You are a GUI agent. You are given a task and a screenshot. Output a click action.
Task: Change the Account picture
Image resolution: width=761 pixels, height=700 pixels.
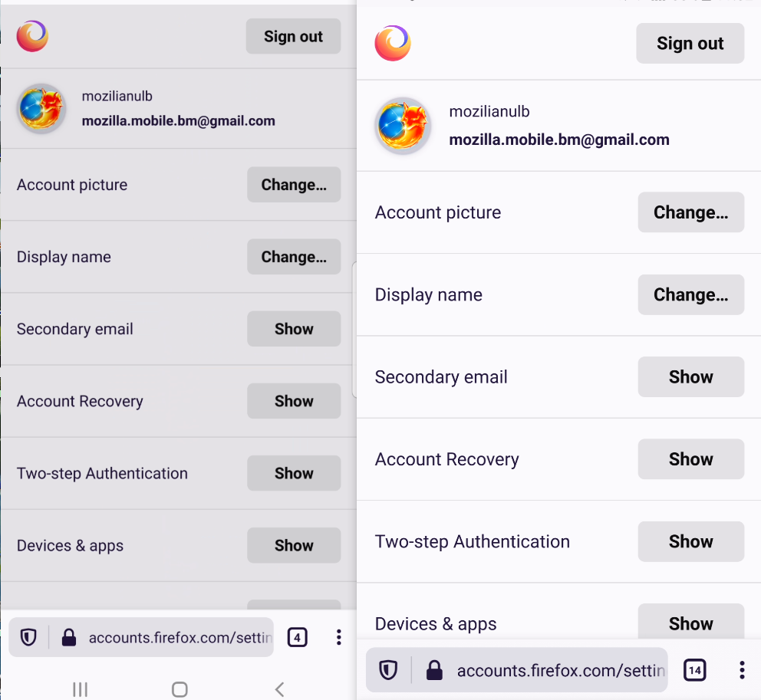tap(690, 212)
